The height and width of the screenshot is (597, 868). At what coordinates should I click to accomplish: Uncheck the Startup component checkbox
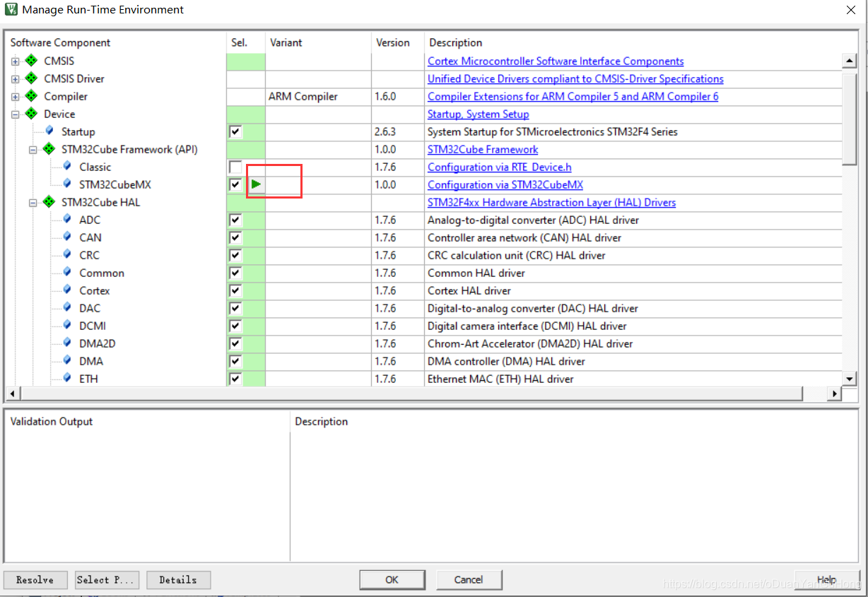235,131
